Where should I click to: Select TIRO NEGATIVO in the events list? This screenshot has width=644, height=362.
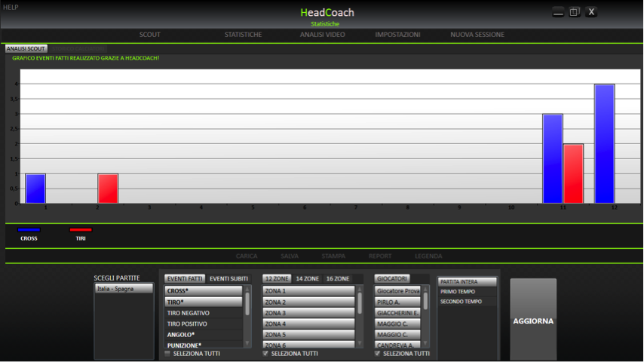189,313
